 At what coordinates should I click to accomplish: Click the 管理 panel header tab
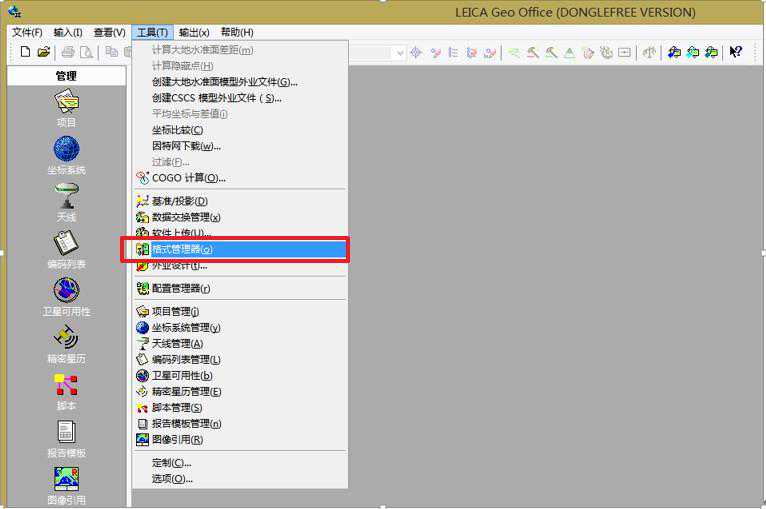(66, 76)
